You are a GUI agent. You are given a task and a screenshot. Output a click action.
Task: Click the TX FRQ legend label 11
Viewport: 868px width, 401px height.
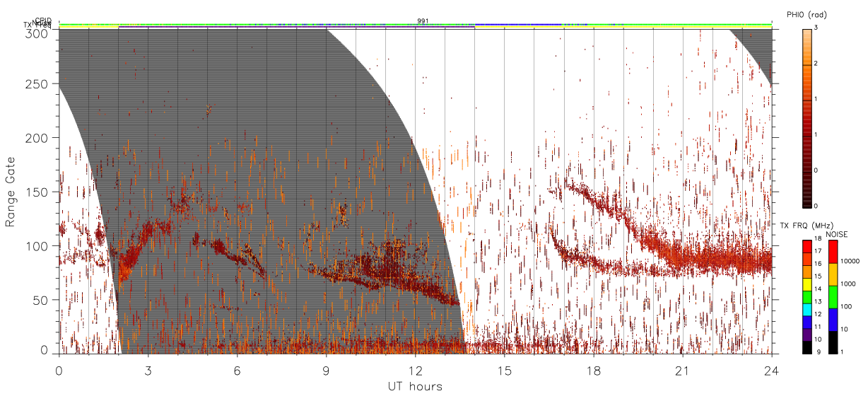[819, 327]
